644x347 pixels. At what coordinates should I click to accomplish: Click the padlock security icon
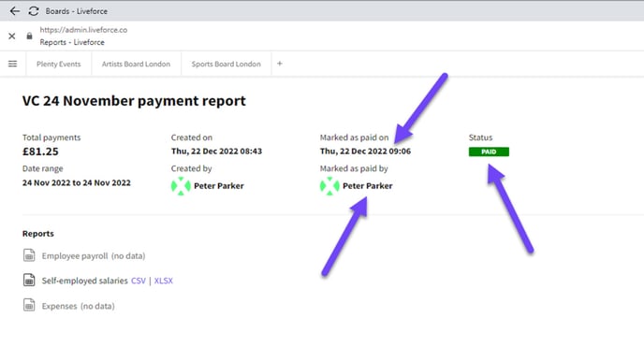29,36
